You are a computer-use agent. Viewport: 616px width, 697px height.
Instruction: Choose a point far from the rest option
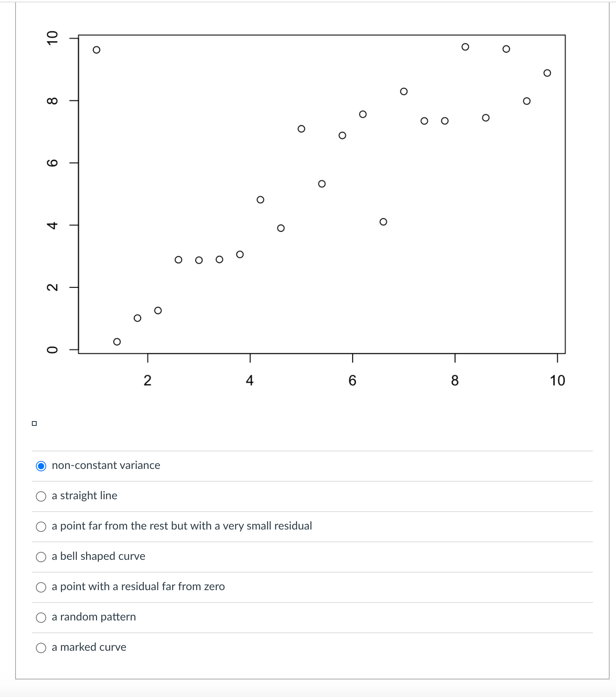[41, 527]
